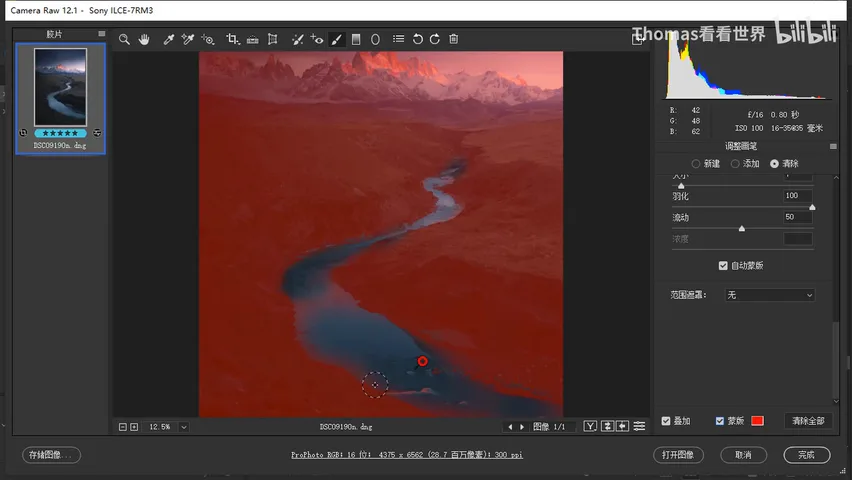Open the 范围遮罩 dropdown

tap(770, 295)
